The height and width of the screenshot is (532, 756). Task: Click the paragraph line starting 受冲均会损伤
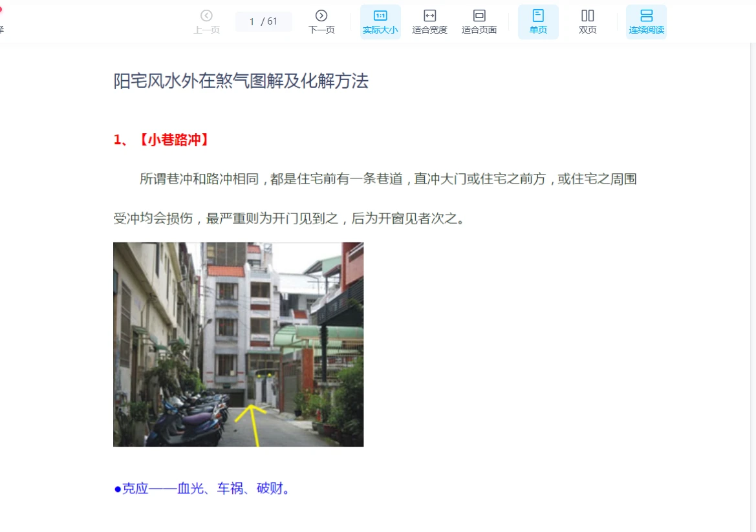coord(289,218)
